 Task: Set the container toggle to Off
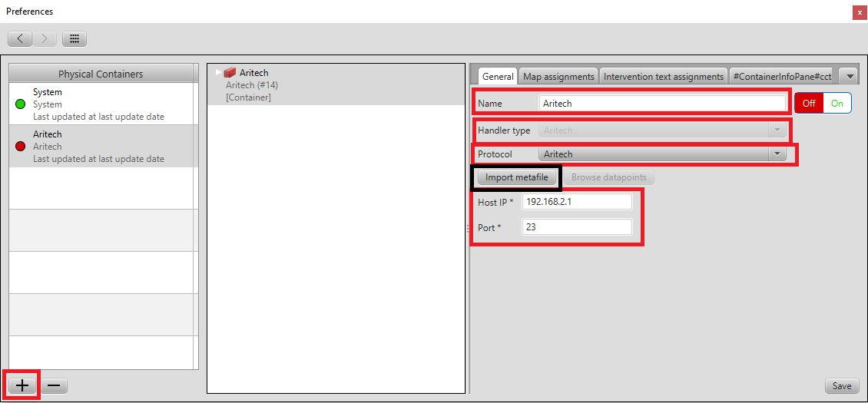[809, 104]
